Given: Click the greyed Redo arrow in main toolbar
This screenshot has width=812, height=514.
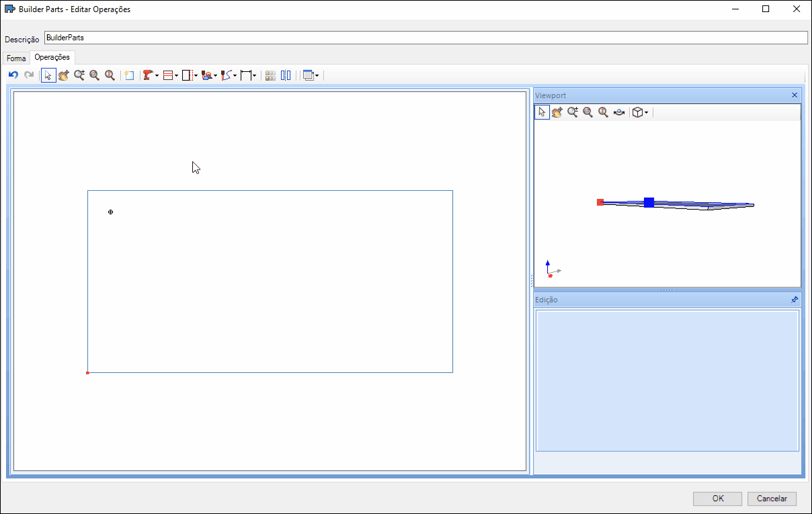Looking at the screenshot, I should (29, 75).
